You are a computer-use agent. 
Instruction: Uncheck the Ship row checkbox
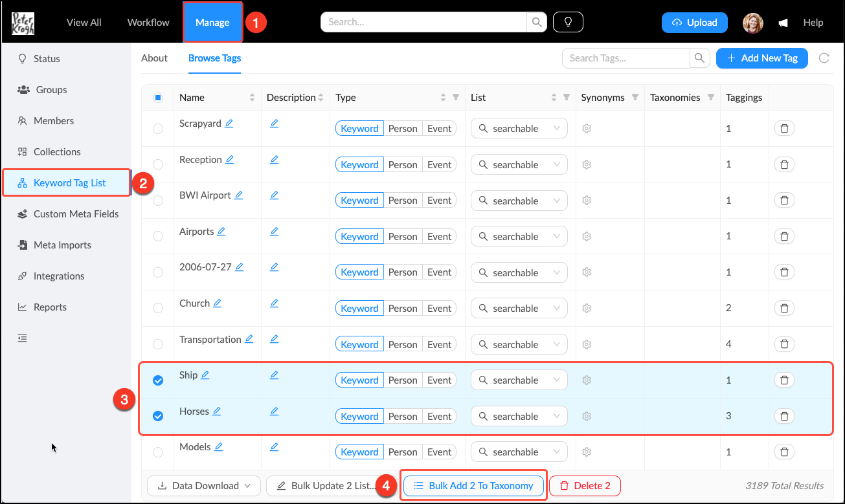click(158, 380)
